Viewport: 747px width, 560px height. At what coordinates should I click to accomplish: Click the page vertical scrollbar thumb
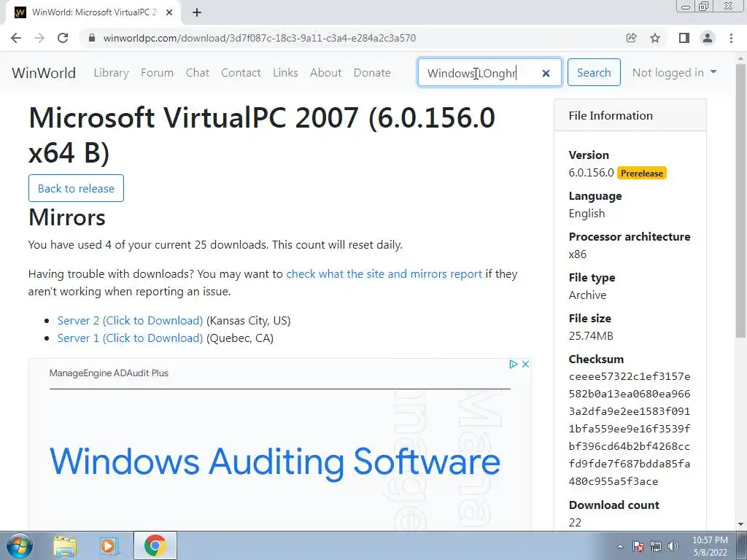pyautogui.click(x=741, y=200)
